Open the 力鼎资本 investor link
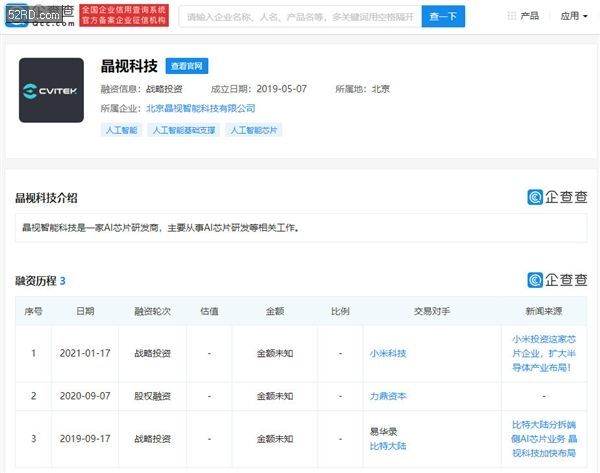Screen dimensions: 600x473 pyautogui.click(x=388, y=396)
